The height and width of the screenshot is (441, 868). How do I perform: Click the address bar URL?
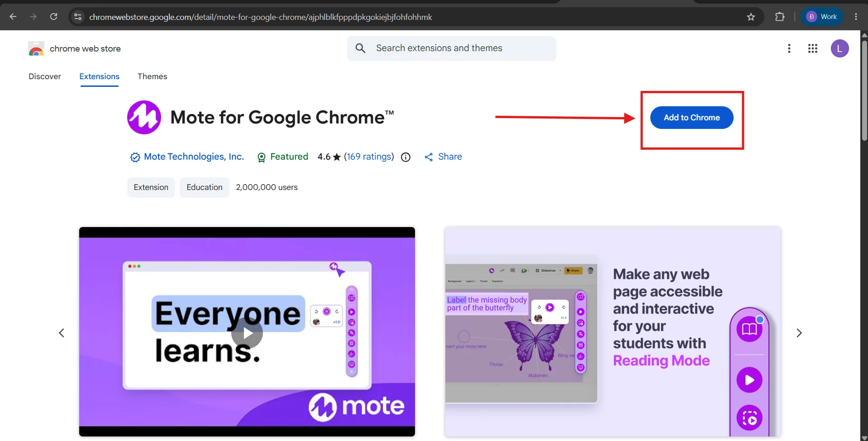261,17
